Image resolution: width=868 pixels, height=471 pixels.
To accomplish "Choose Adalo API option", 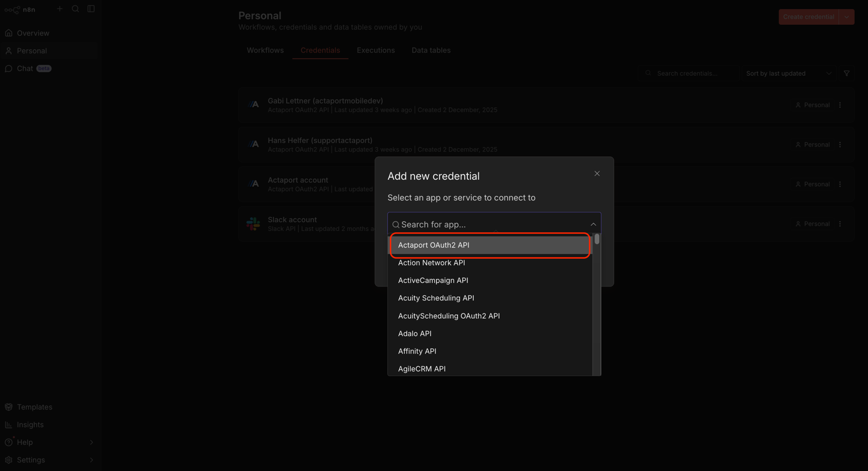I will 490,334.
